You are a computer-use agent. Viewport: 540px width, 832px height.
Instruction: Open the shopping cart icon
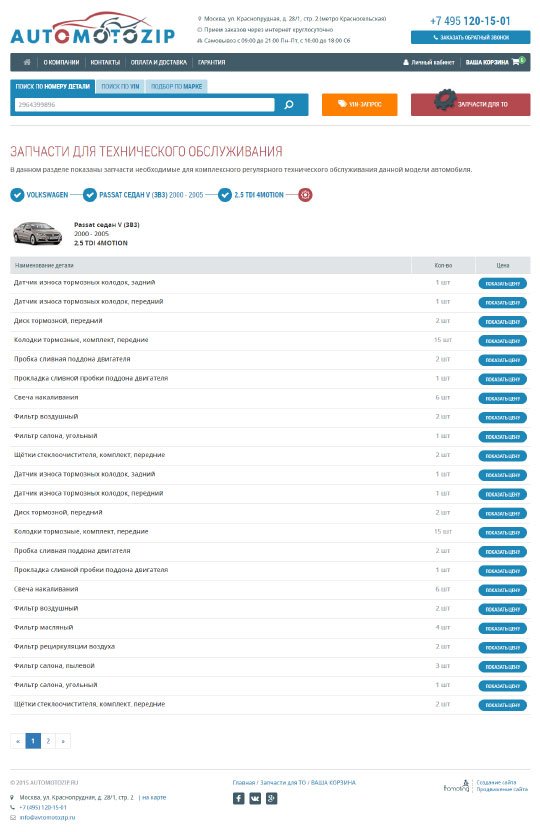[517, 62]
